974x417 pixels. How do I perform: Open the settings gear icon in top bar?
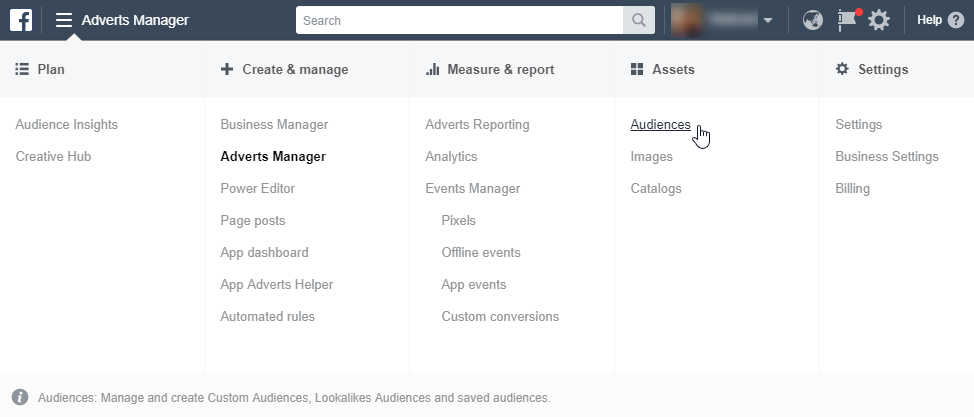click(x=878, y=20)
